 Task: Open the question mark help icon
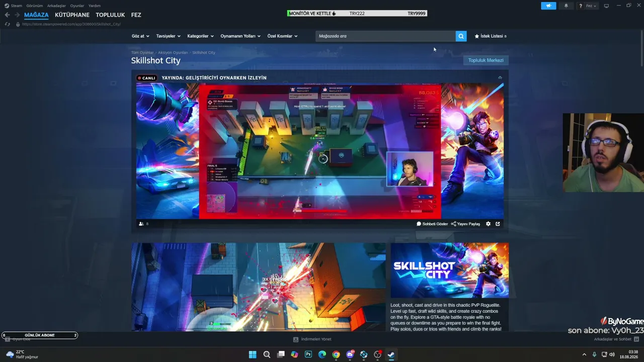581,6
